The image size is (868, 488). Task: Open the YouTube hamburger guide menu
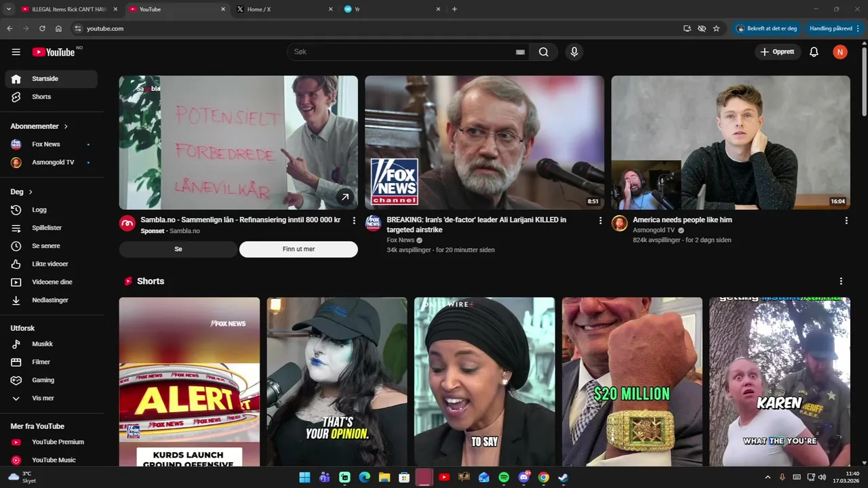point(16,52)
